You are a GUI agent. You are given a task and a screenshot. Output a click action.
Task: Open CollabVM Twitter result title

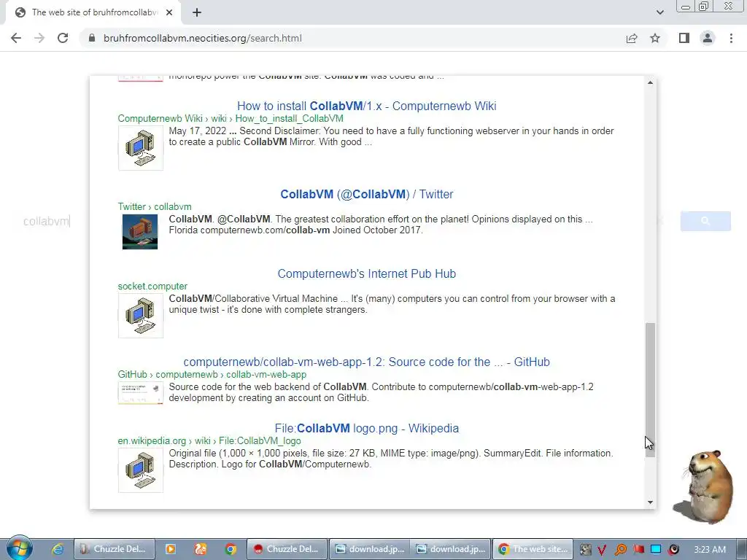click(x=366, y=194)
